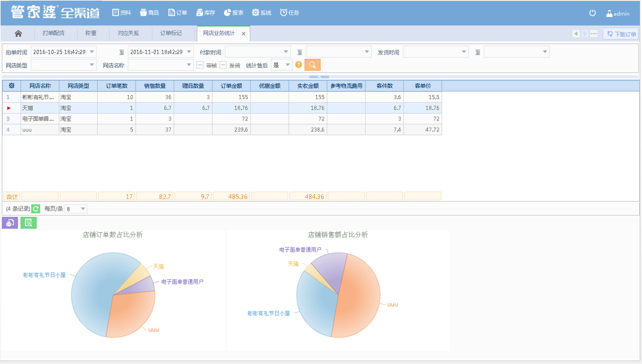
Task: Switch to the 打单配货 tab
Action: [x=53, y=33]
